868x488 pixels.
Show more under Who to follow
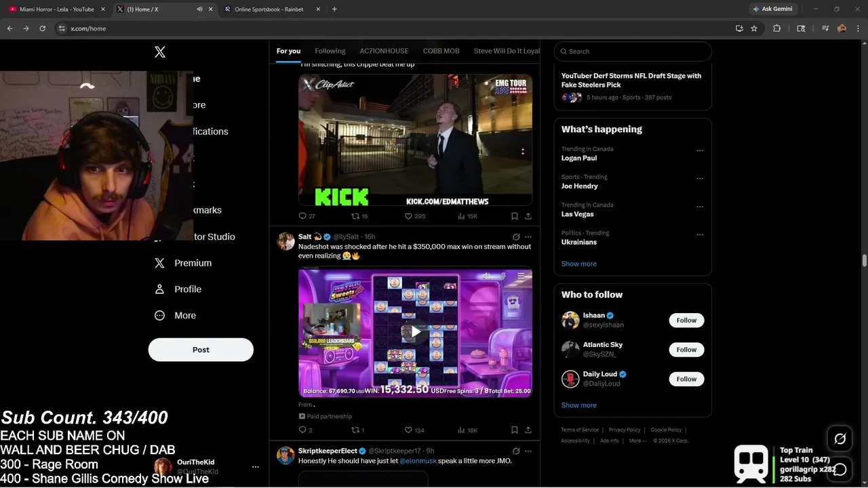pyautogui.click(x=579, y=405)
